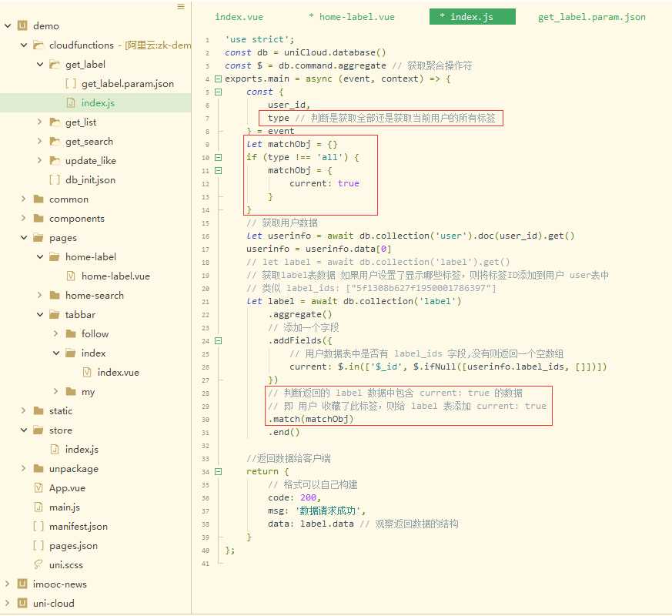This screenshot has width=672, height=616.
Task: Switch to the home-label.vue editor tab
Action: pyautogui.click(x=352, y=17)
